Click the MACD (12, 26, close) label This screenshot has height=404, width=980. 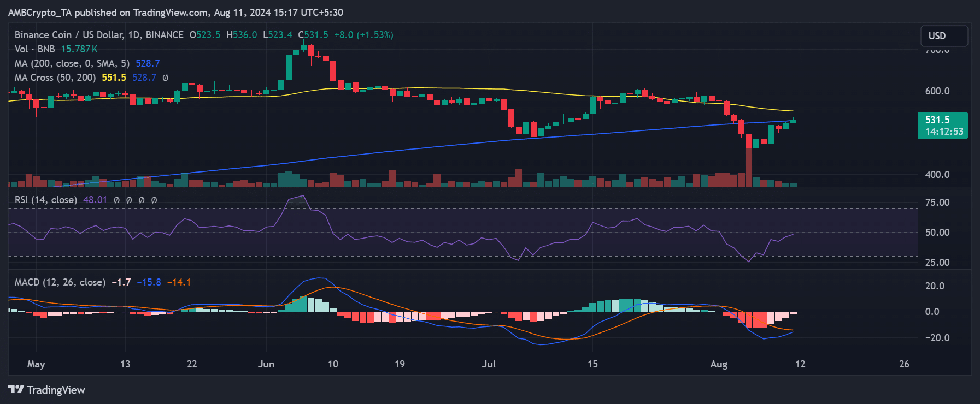click(60, 282)
